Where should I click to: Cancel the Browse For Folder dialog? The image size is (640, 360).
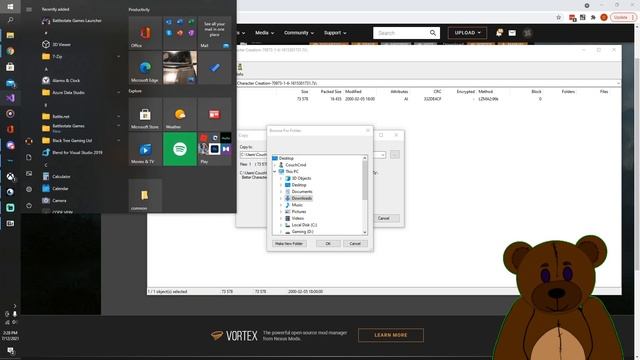coord(355,243)
